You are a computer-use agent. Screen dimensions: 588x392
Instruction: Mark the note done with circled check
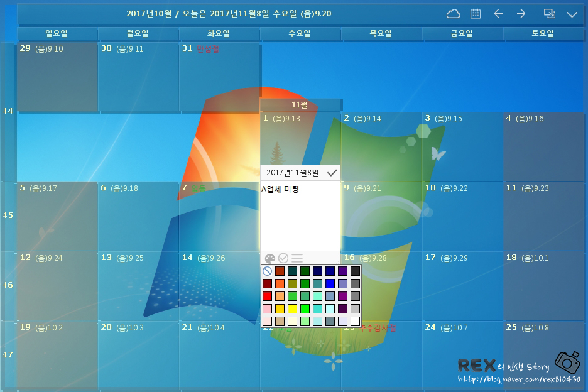pos(283,258)
